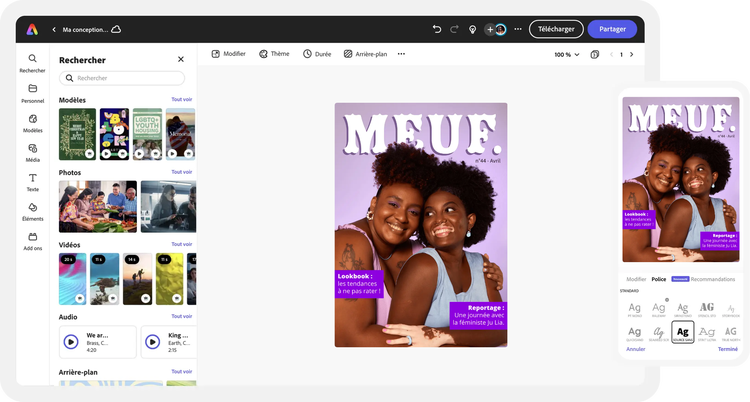Open the lightbulb tips icon
750x402 pixels.
click(x=472, y=29)
